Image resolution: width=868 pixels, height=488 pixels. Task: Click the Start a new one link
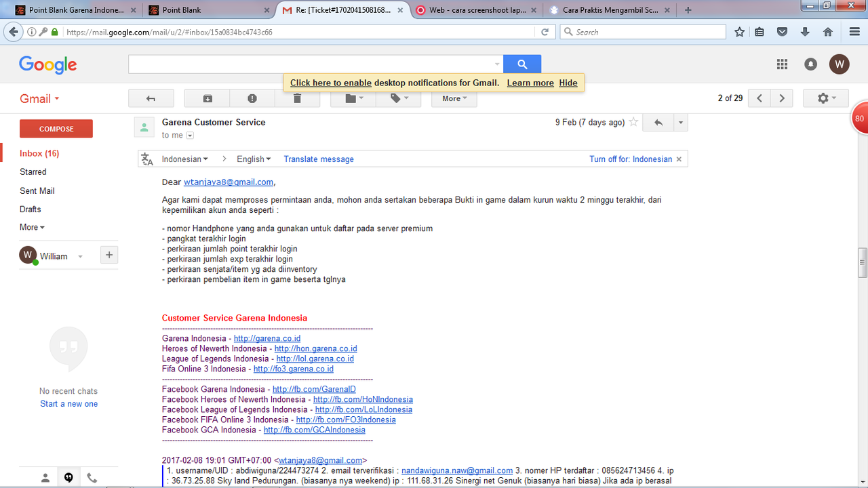(x=68, y=404)
